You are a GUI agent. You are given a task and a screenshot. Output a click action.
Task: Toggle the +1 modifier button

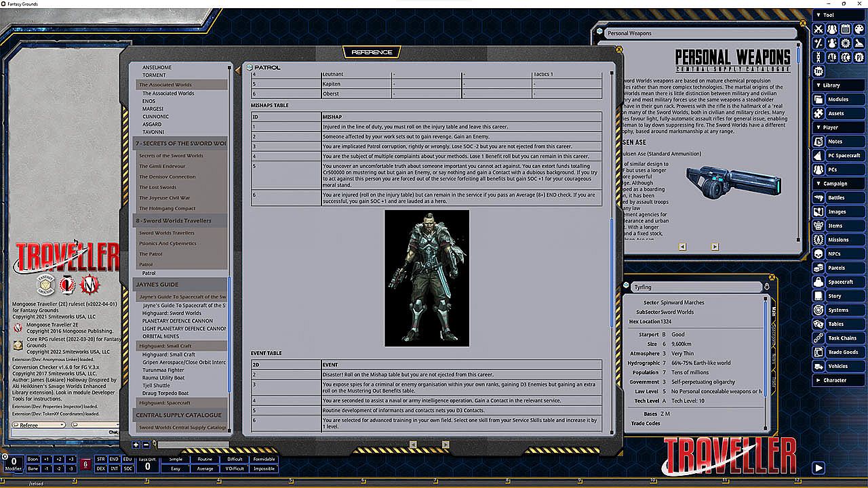pos(46,460)
